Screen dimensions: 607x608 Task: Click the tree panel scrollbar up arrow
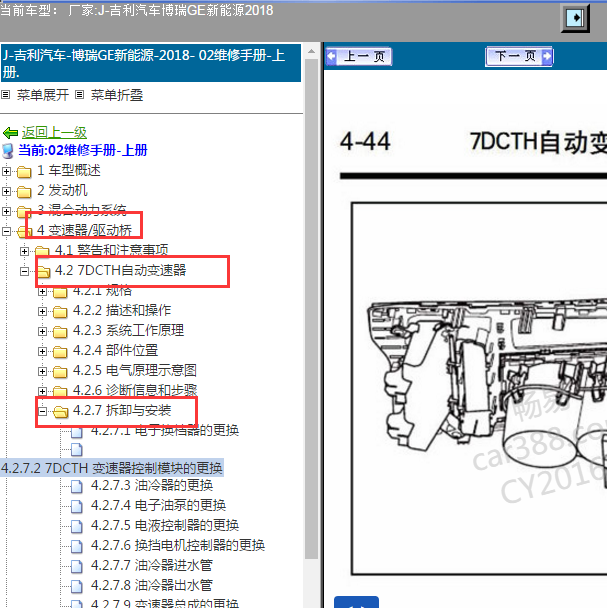pyautogui.click(x=311, y=51)
